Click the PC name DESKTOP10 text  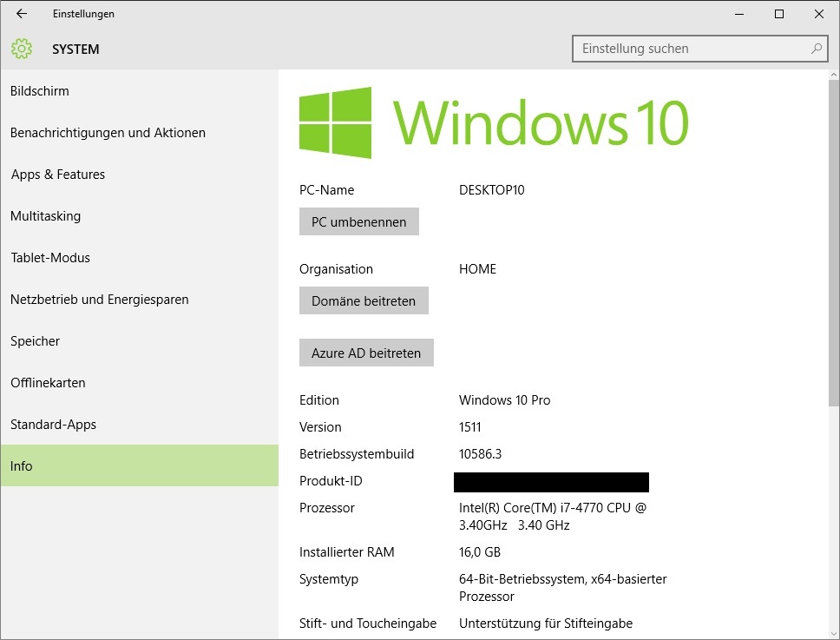[x=491, y=189]
